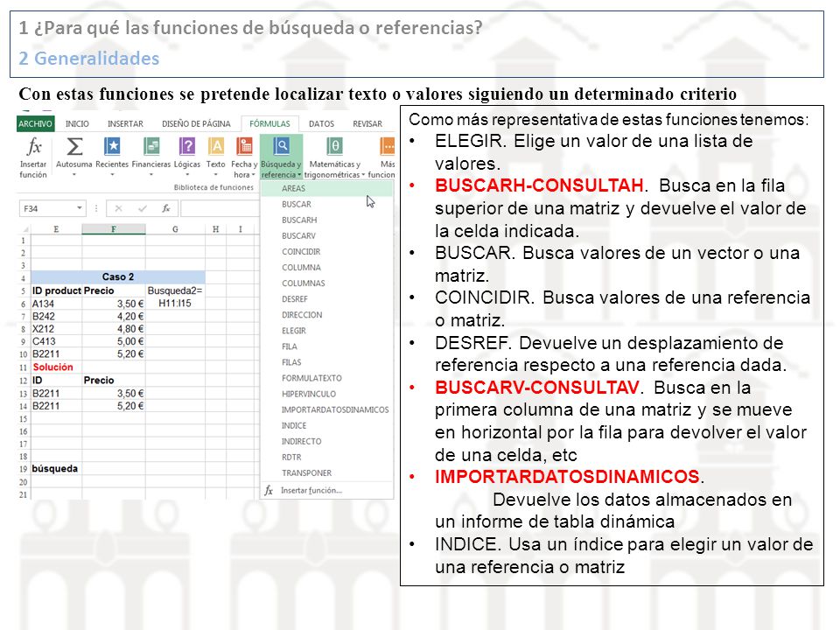Switch to the DATOS tab
Screen dimensions: 840x630
(321, 123)
